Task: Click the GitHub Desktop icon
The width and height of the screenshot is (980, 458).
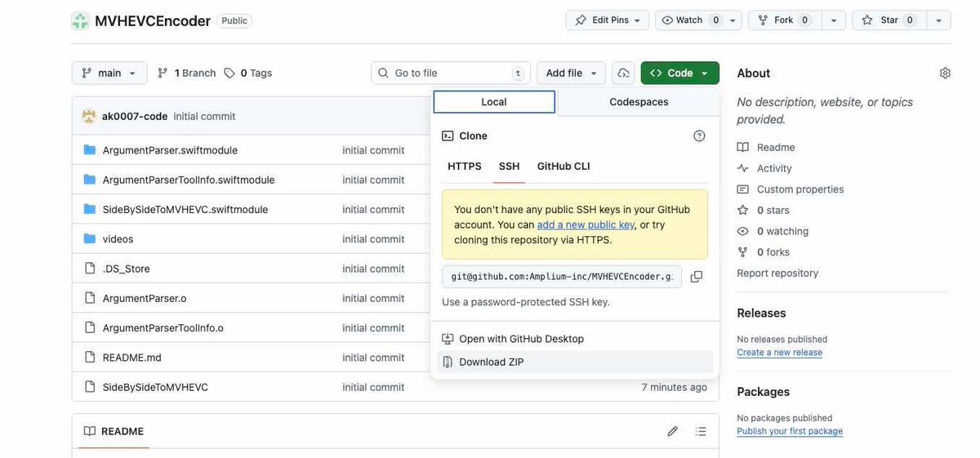Action: point(448,339)
